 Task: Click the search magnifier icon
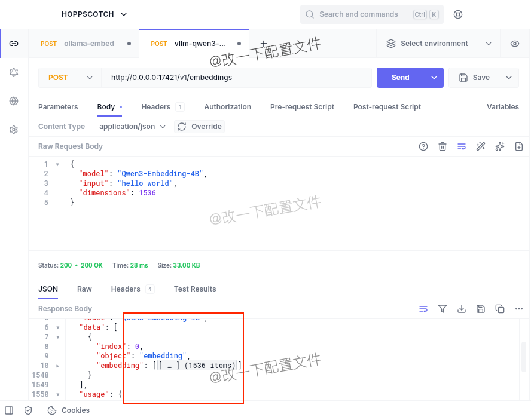(x=310, y=14)
